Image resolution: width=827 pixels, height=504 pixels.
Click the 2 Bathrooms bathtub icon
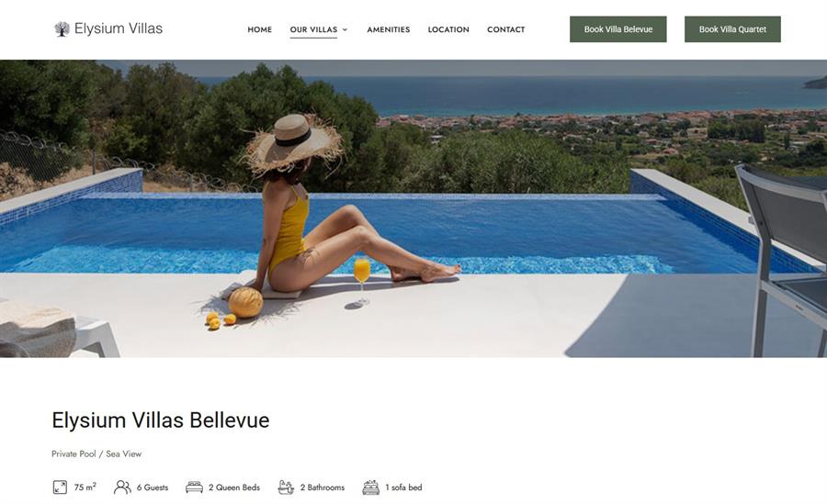[x=286, y=487]
